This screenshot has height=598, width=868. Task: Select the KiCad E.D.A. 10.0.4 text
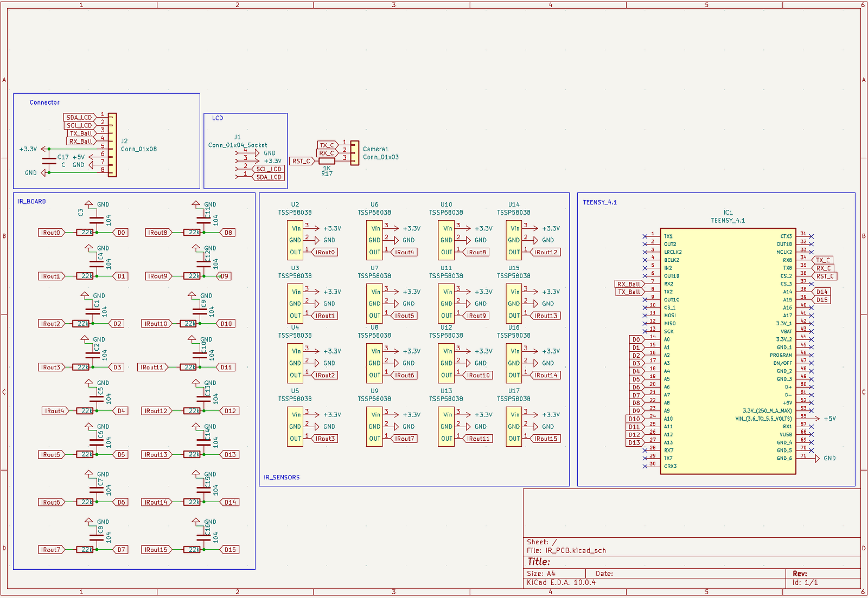click(561, 583)
